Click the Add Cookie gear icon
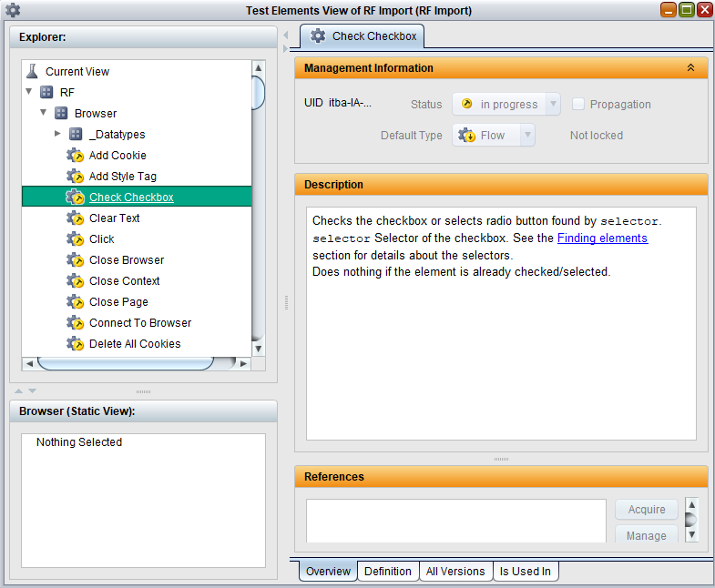Viewport: 715px width, 588px height. (x=76, y=156)
